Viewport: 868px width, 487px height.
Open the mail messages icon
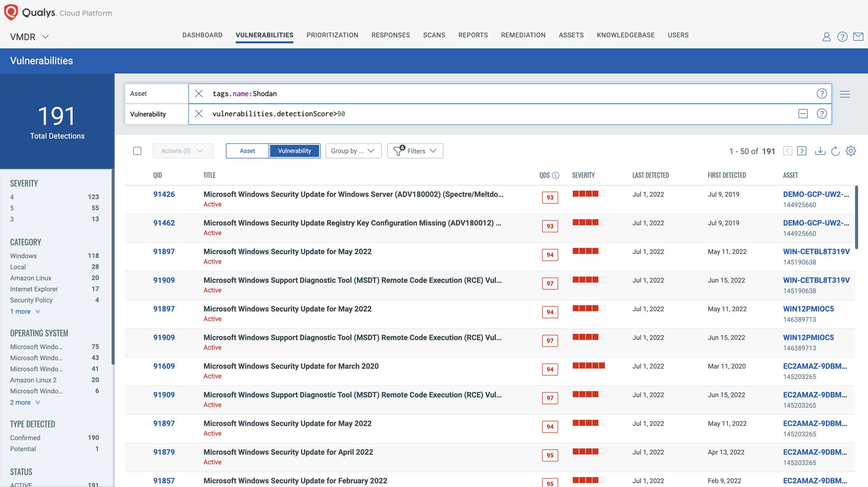(x=858, y=37)
